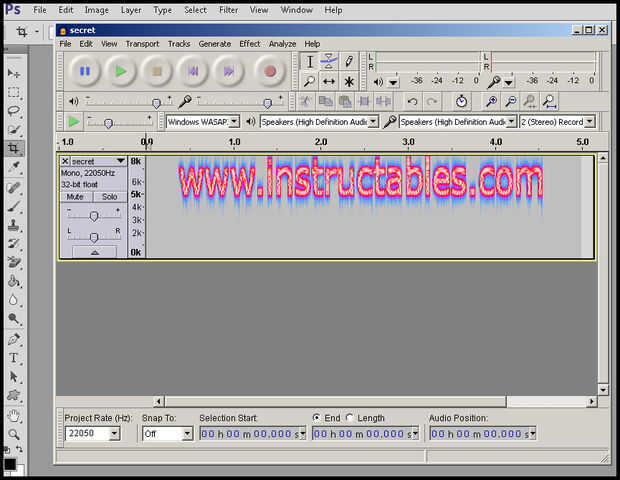Fit selection in window

click(x=530, y=102)
